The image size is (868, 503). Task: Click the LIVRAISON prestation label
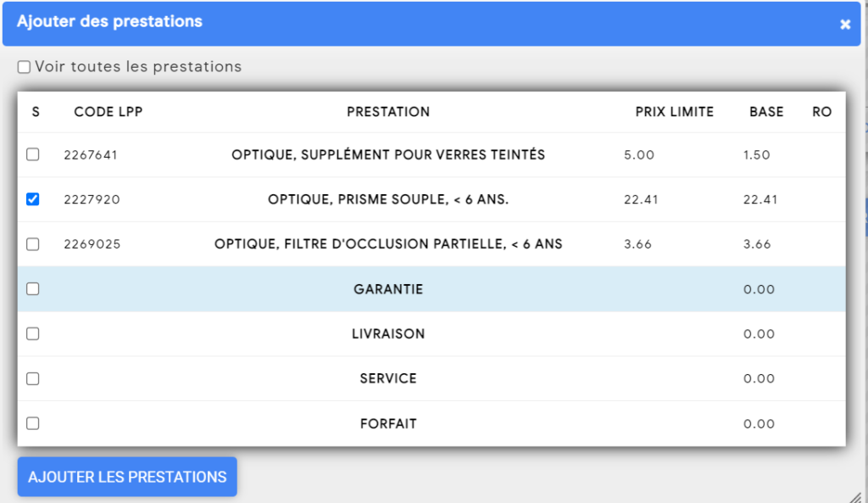coord(388,334)
